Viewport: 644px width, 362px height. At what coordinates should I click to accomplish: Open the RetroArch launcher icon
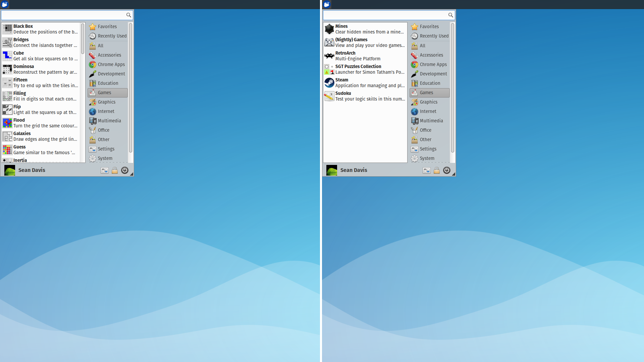tap(329, 56)
